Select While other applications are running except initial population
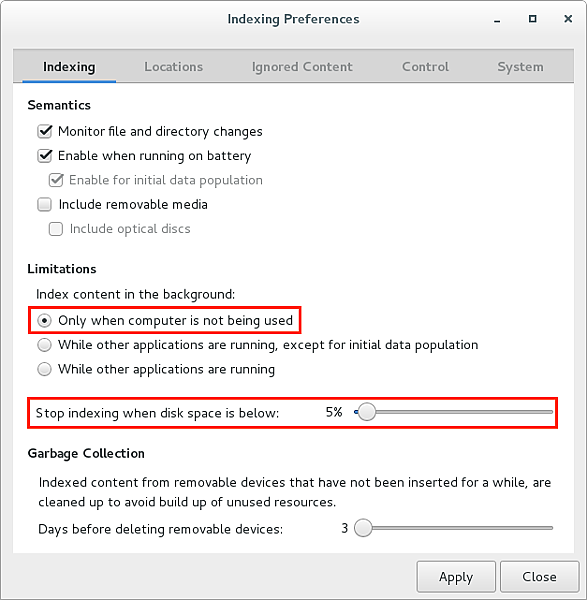This screenshot has height=600, width=587. (44, 345)
